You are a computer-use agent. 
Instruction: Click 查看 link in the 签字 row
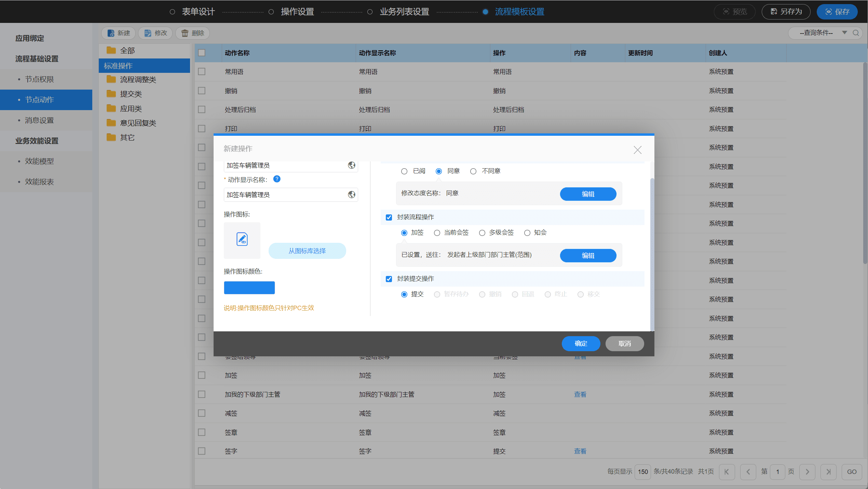point(580,451)
